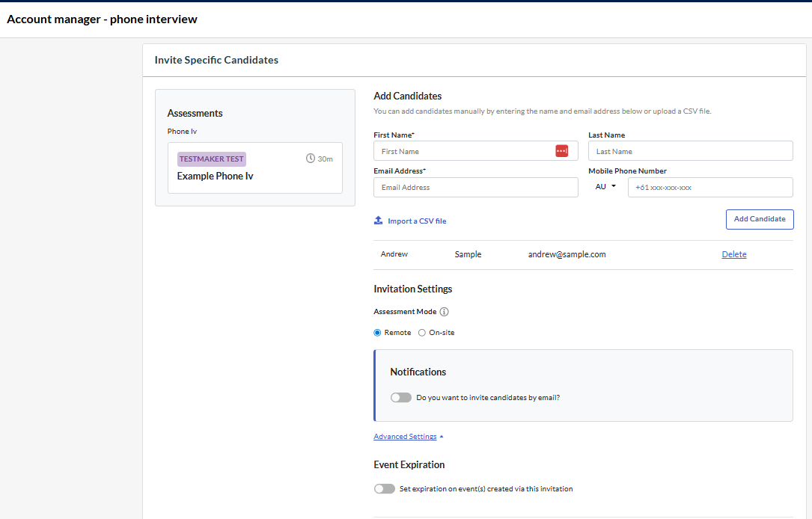
Task: Focus the Email Address field
Action: [475, 187]
